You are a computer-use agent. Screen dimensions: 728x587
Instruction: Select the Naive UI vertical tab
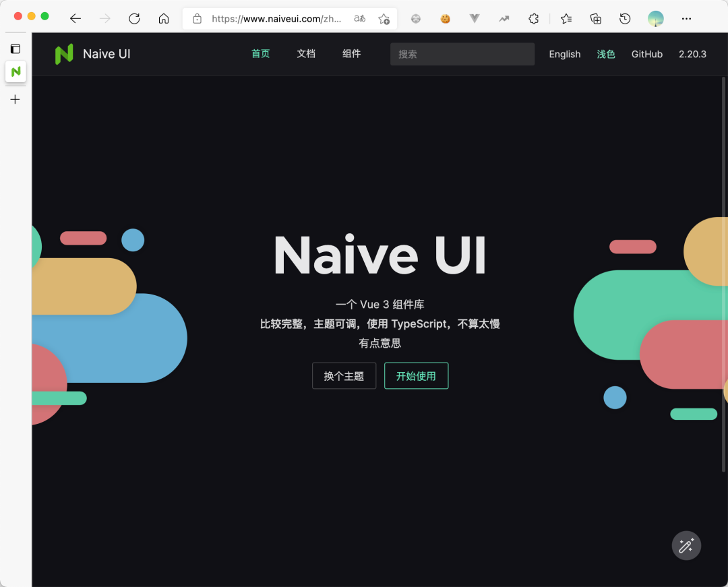[16, 71]
